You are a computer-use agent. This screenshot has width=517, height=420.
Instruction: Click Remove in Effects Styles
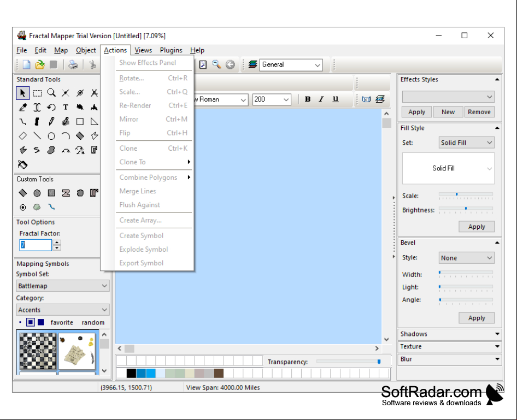479,112
